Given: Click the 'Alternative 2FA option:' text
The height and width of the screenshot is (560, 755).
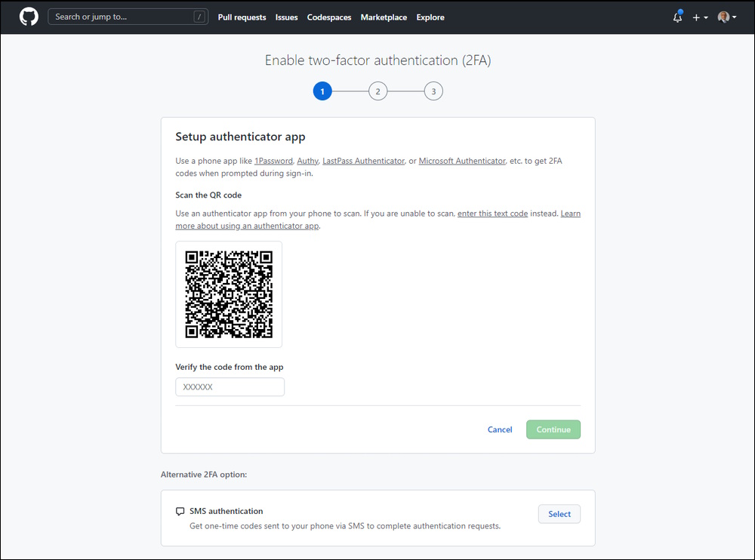Looking at the screenshot, I should tap(204, 474).
